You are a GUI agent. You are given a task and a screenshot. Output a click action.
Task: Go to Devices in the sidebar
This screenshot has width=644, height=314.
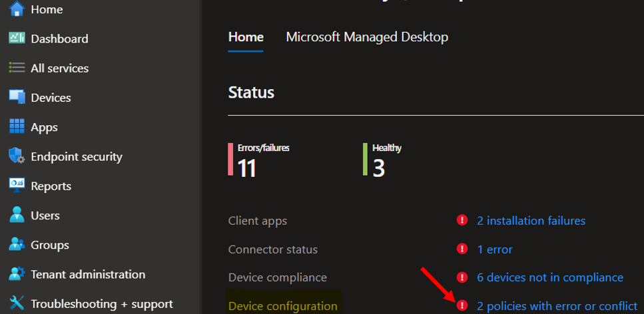click(x=51, y=98)
